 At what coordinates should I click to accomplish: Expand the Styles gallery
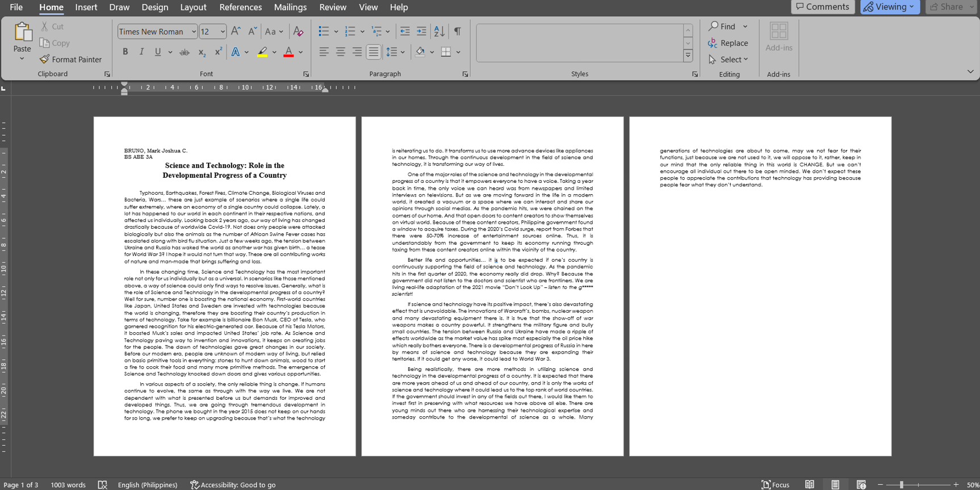688,56
